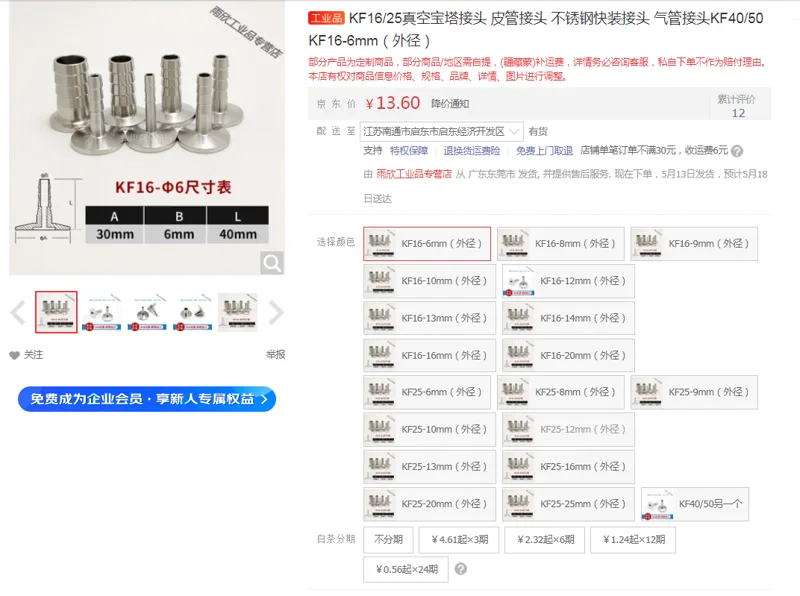The image size is (800, 596).
Task: Click the heart 关注 follow icon
Action: click(x=14, y=355)
